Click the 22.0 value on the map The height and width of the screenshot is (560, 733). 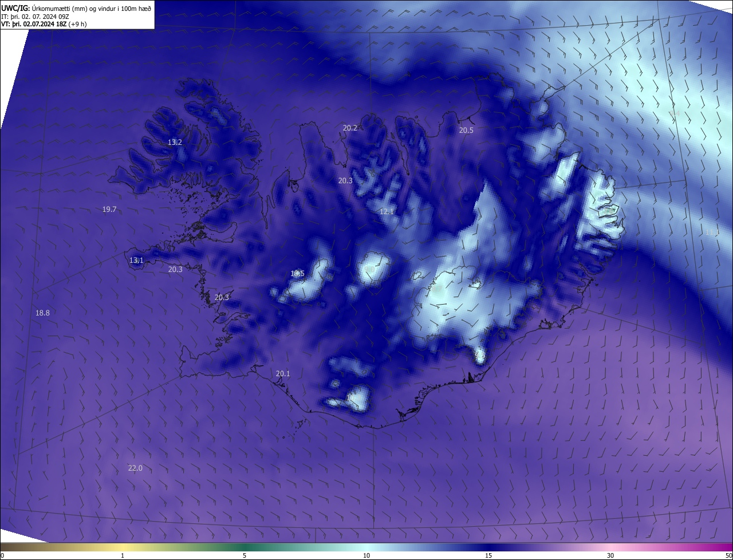135,468
